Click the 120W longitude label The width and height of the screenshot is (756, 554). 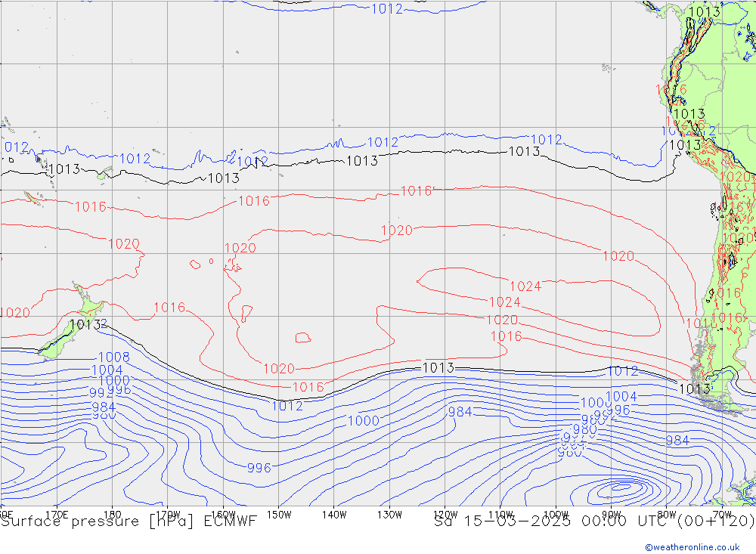[x=445, y=515]
